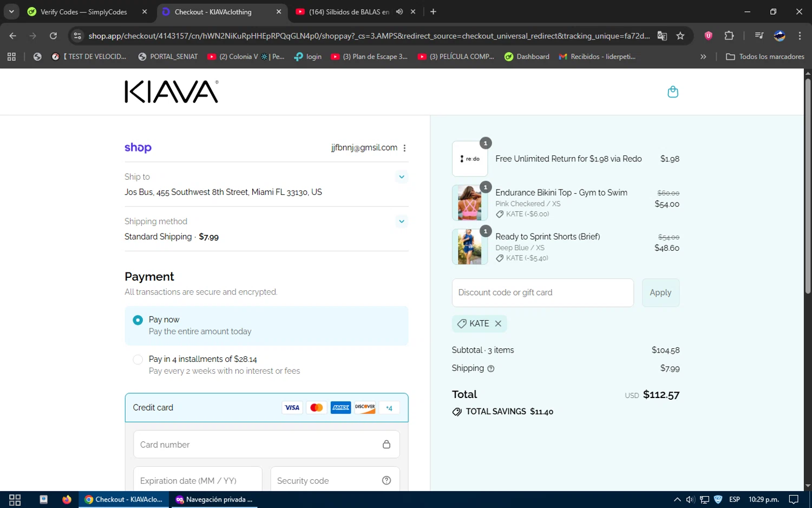Click the address bar URL
This screenshot has height=508, width=812.
coord(369,36)
